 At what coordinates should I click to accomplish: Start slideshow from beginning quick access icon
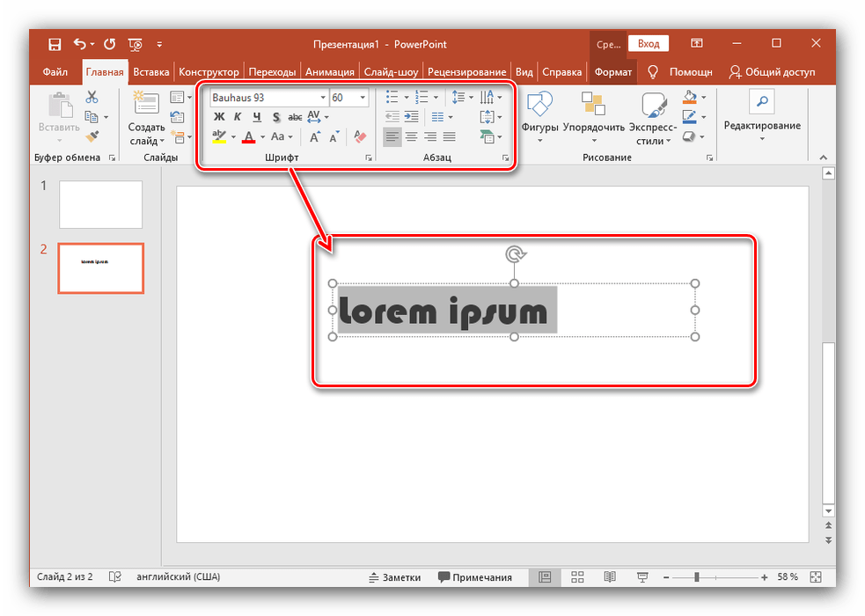pos(136,44)
